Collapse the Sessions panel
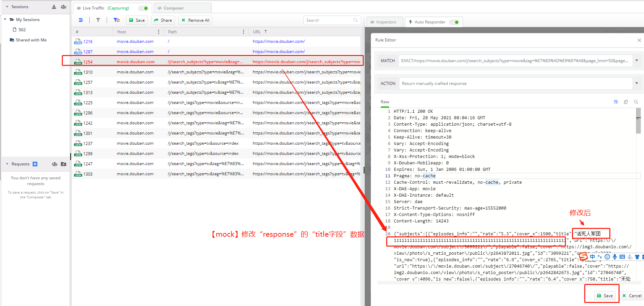This screenshot has width=644, height=306. click(x=7, y=7)
